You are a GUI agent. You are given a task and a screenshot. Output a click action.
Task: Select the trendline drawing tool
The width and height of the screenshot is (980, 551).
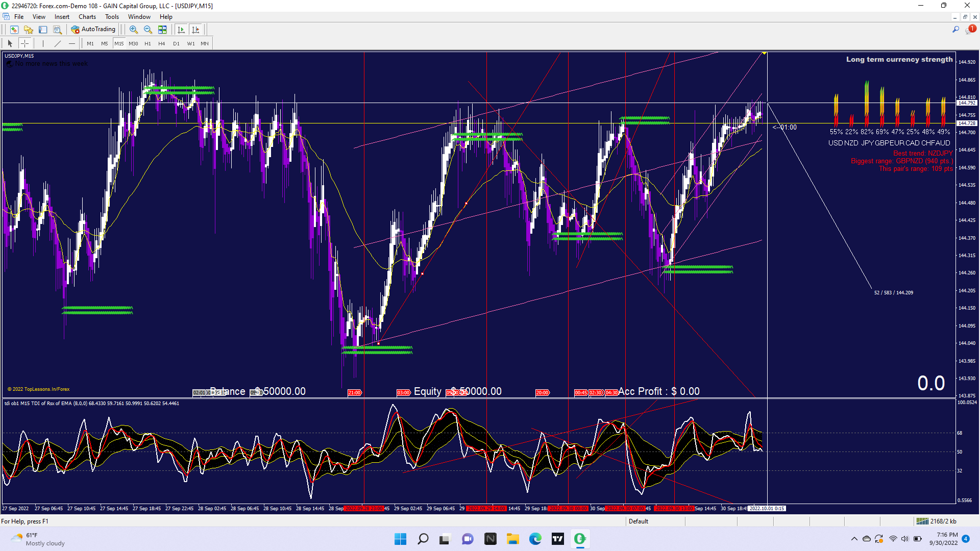(x=58, y=43)
